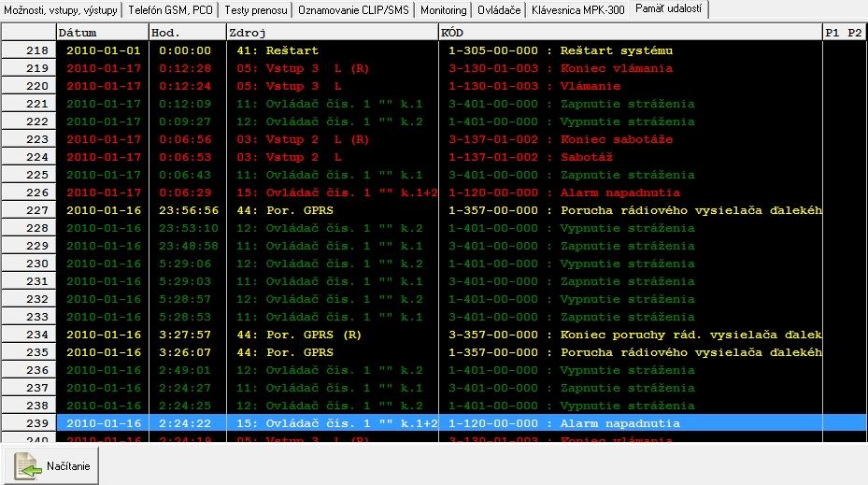Click the Hod. column header
868x485 pixels.
point(188,33)
